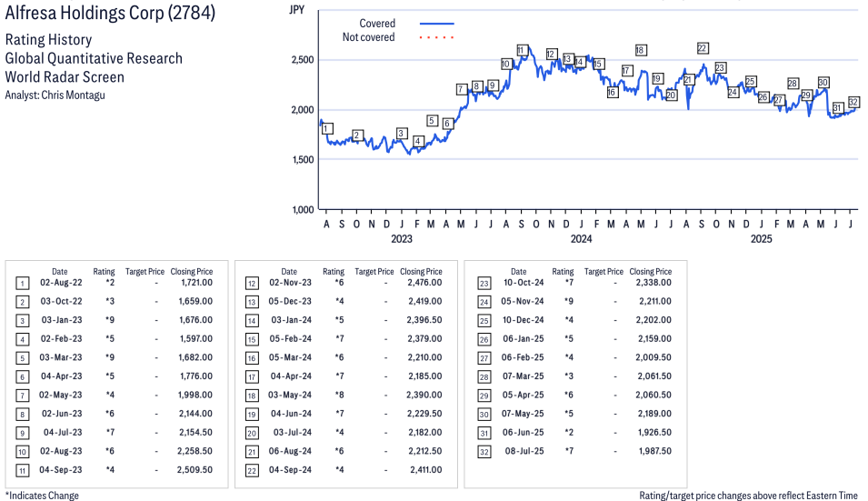Click chart marker 30 on the chart

coord(823,83)
